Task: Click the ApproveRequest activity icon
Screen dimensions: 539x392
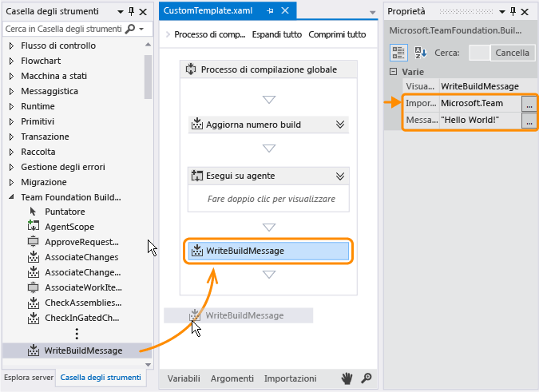Action: [33, 242]
